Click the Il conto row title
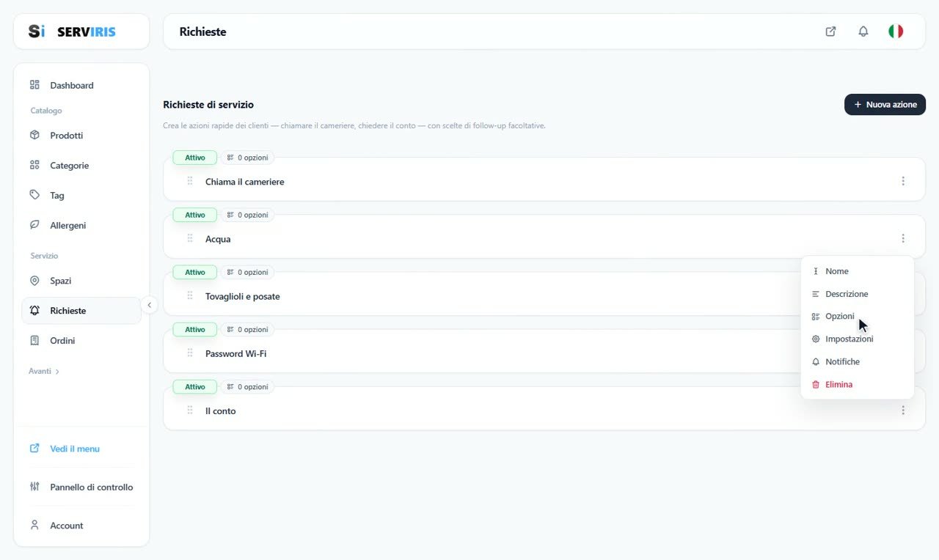939x560 pixels. click(220, 411)
